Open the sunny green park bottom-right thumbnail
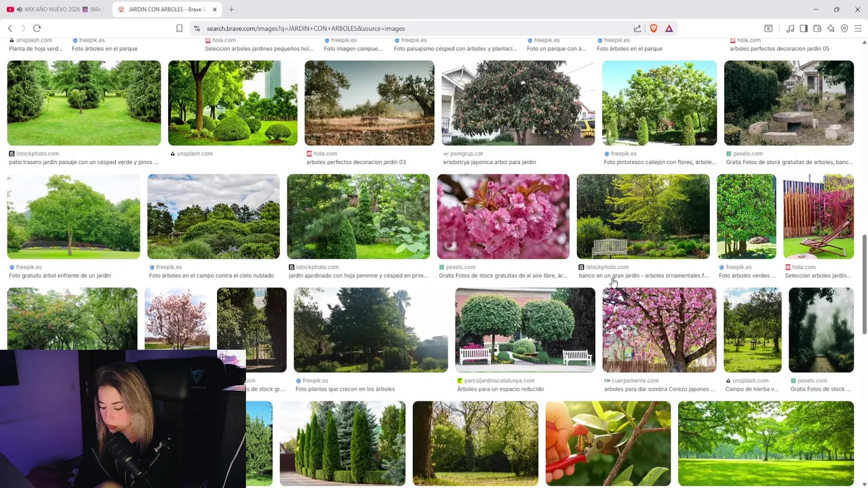 (766, 443)
